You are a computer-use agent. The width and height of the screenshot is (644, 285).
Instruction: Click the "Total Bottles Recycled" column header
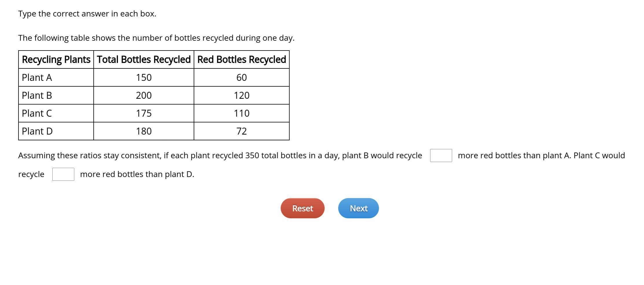[144, 59]
